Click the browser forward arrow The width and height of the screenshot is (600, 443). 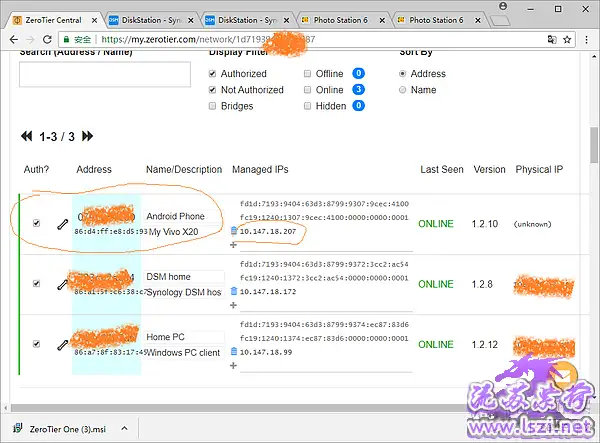[x=30, y=39]
